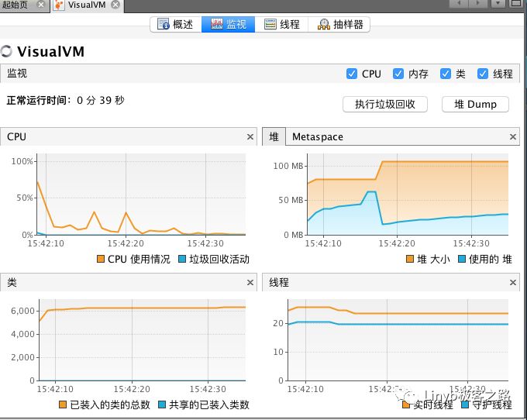
Task: Click the live threads line chart
Action: 398,340
